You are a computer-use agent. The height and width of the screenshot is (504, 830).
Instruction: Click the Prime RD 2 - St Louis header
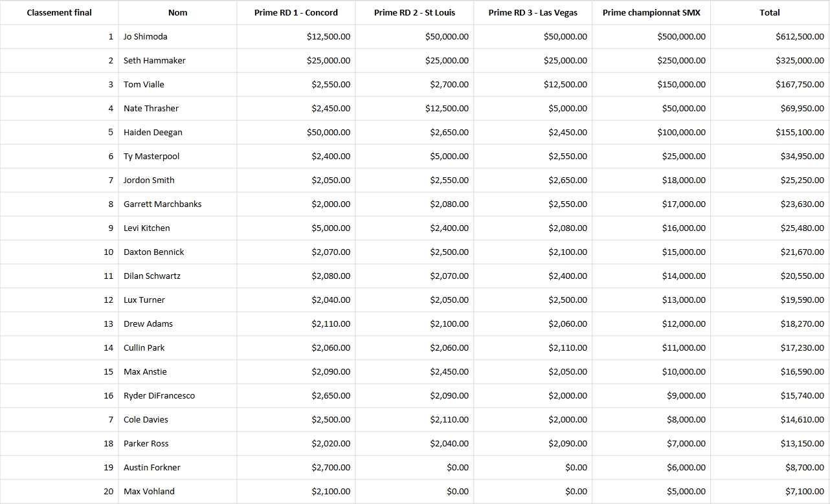[414, 12]
